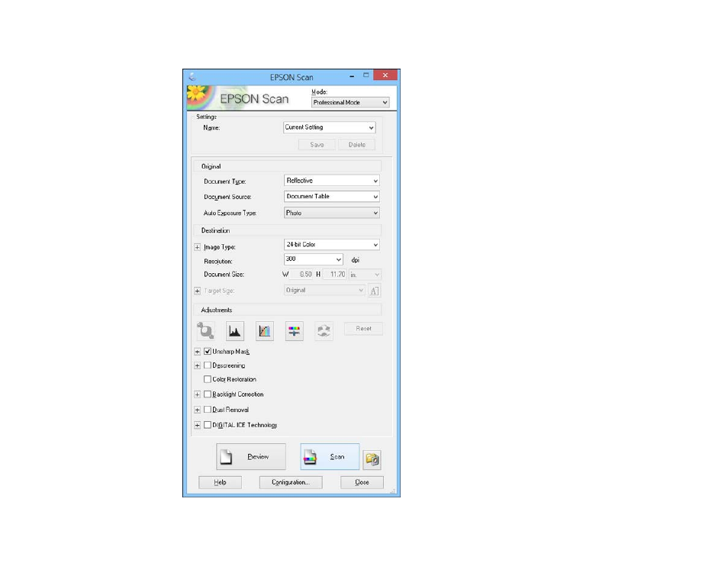Image resolution: width=728 pixels, height=563 pixels.
Task: Open the document size units dropdown
Action: [x=365, y=275]
